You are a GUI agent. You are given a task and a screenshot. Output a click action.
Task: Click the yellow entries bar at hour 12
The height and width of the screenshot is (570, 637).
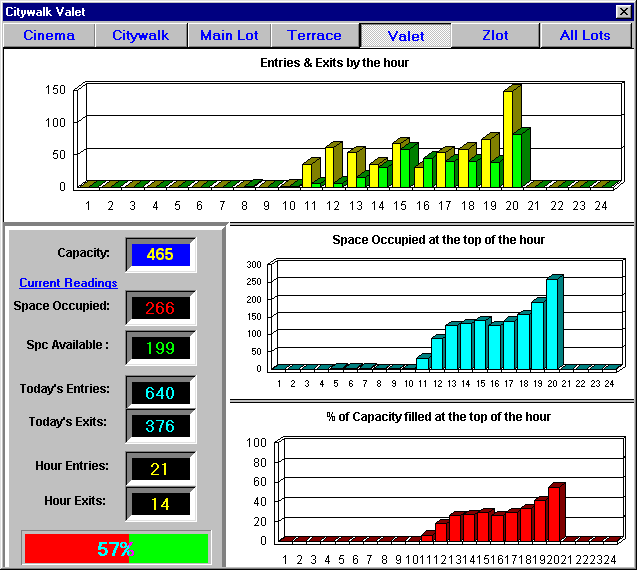(329, 167)
